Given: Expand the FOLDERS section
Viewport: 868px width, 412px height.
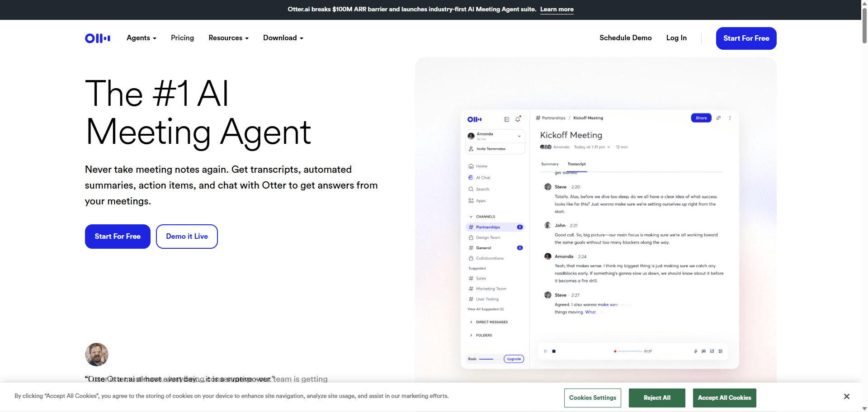Looking at the screenshot, I should (x=481, y=335).
